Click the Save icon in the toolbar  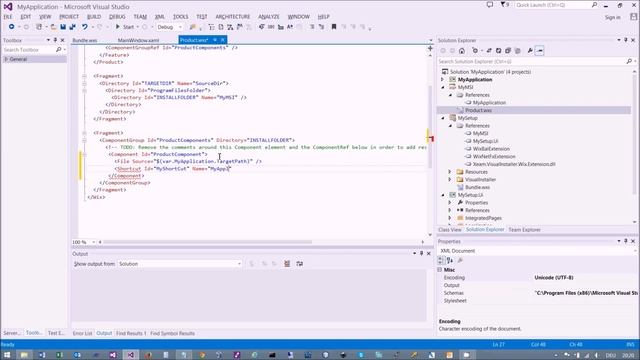click(x=63, y=27)
